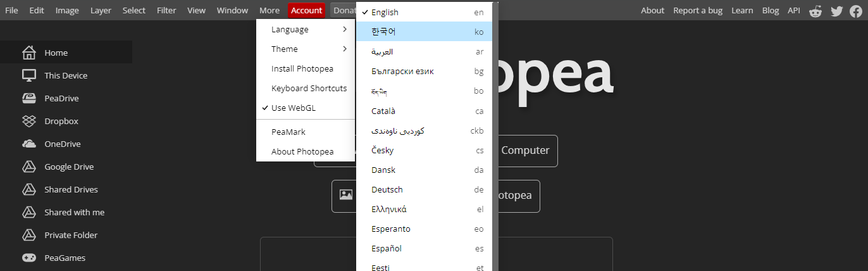Screen dimensions: 868x271
Task: Open the Window menu
Action: pyautogui.click(x=232, y=10)
